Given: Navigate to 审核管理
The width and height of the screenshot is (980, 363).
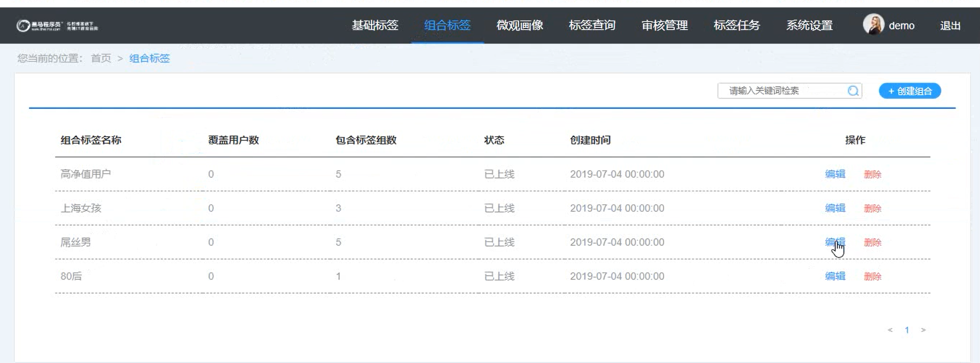Looking at the screenshot, I should pyautogui.click(x=665, y=25).
